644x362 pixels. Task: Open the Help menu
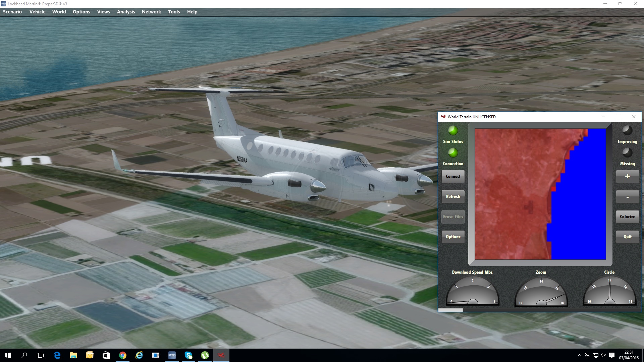coord(192,12)
